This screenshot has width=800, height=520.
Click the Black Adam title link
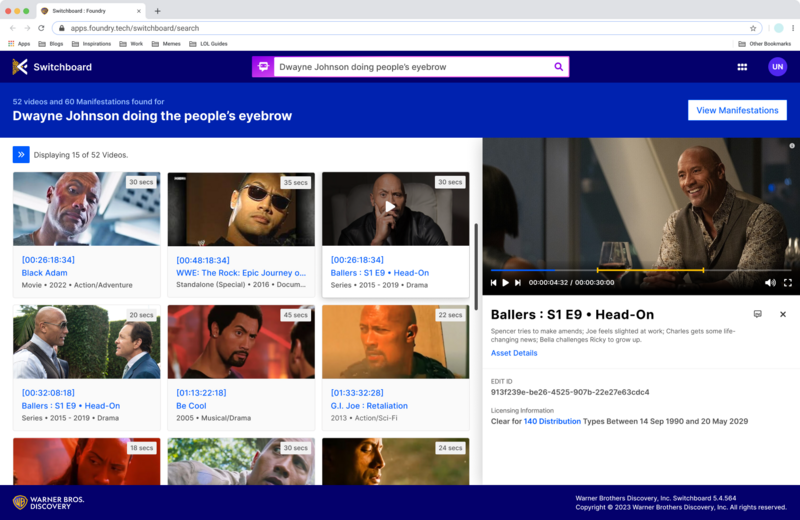pos(44,273)
